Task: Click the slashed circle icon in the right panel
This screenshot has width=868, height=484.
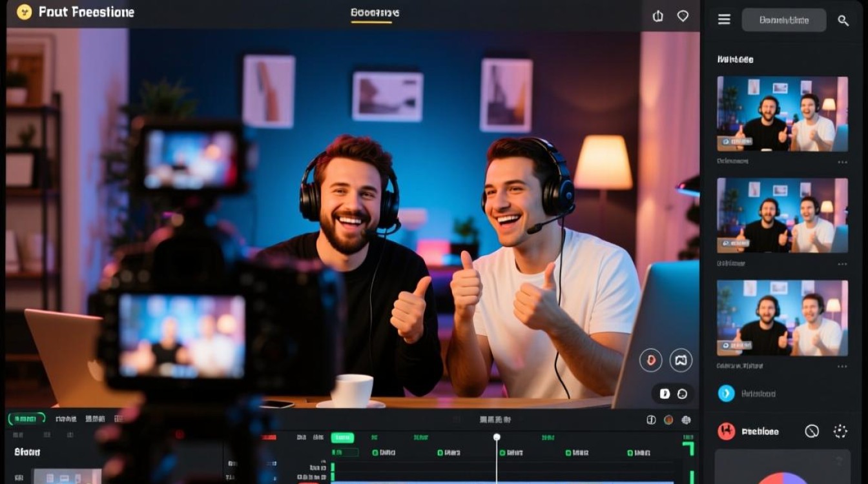Action: pyautogui.click(x=812, y=431)
